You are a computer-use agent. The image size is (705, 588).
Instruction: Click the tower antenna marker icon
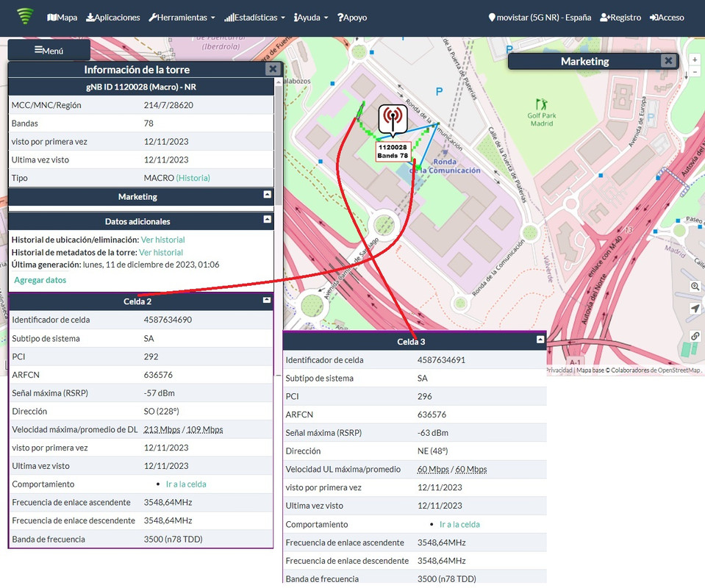tap(393, 118)
